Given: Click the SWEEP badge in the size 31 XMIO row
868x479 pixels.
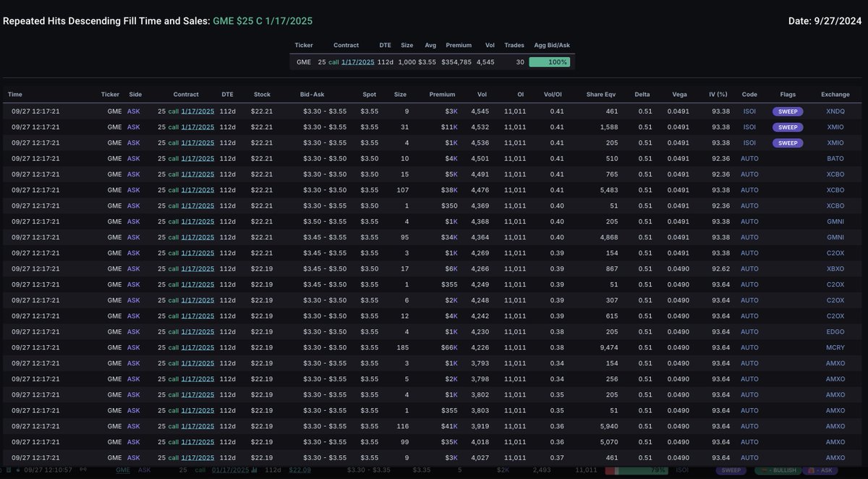Looking at the screenshot, I should (788, 127).
